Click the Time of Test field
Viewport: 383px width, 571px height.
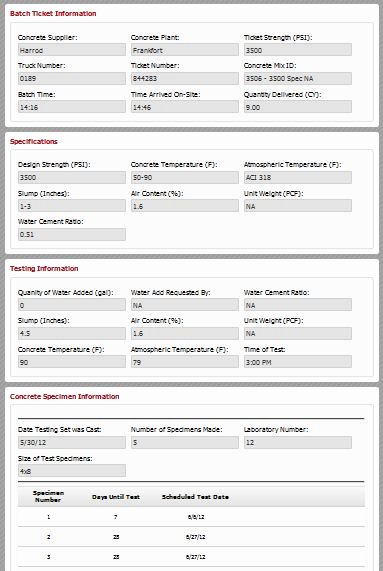[x=297, y=362]
